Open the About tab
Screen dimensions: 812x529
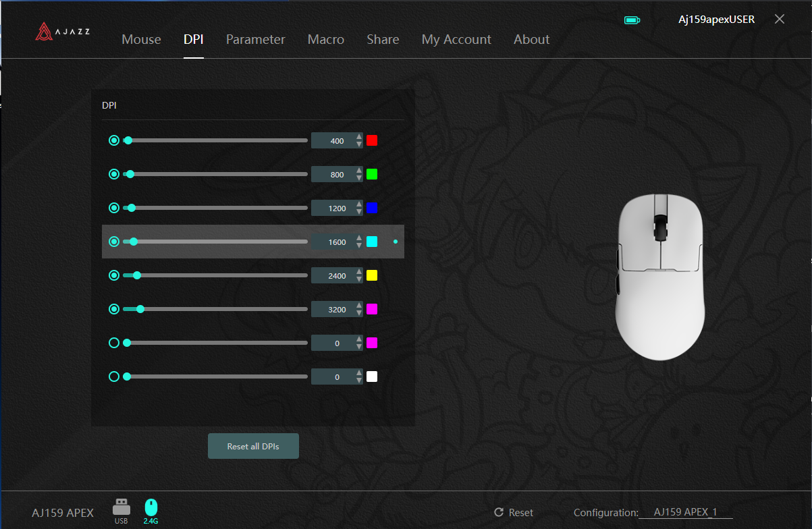pyautogui.click(x=532, y=39)
